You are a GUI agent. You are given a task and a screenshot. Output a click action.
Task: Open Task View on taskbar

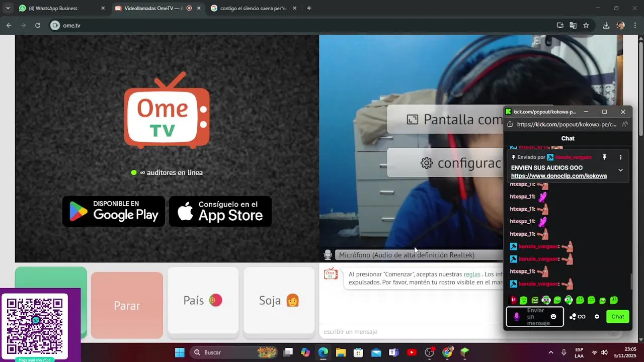coord(288,352)
